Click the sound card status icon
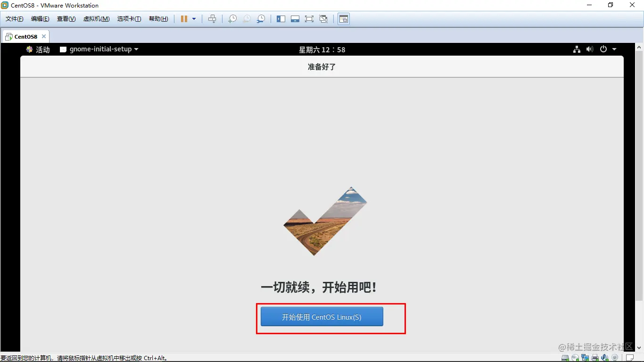Image resolution: width=644 pixels, height=362 pixels. tap(605, 358)
